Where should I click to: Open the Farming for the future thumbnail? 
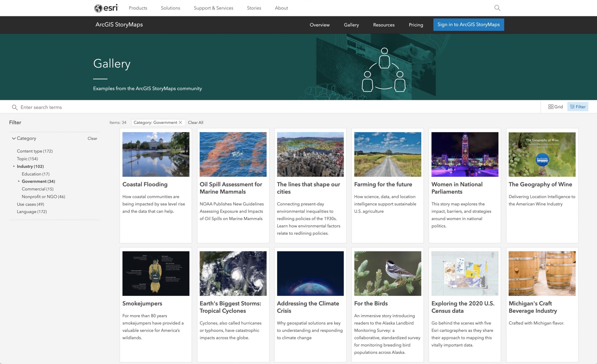(x=388, y=154)
